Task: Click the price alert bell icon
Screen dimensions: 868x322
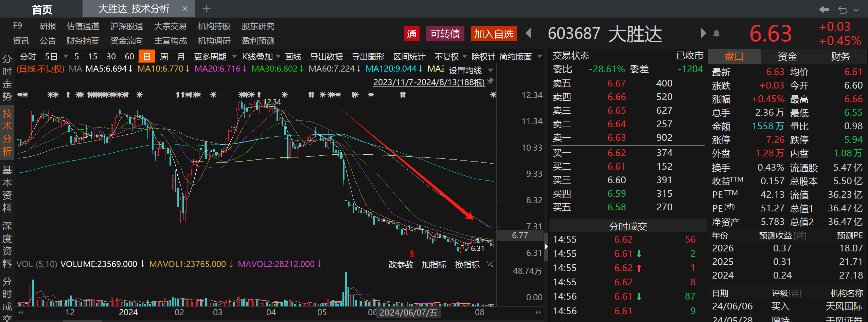Action: point(716,33)
